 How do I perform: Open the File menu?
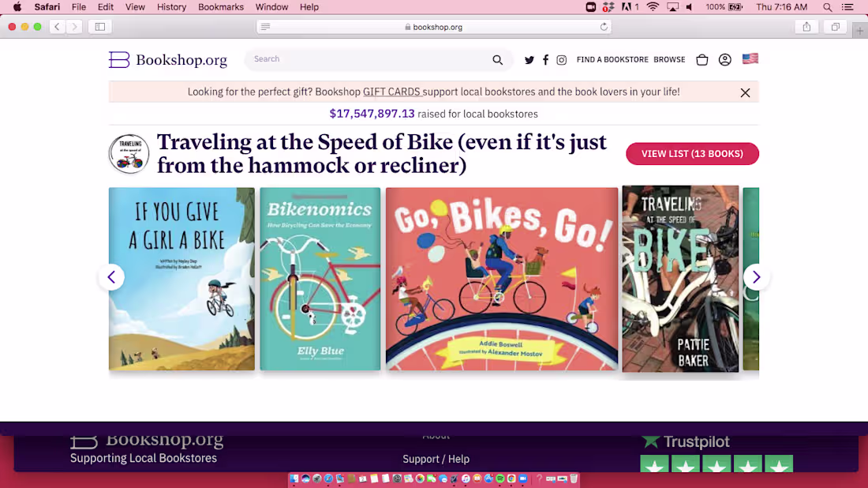pos(79,7)
